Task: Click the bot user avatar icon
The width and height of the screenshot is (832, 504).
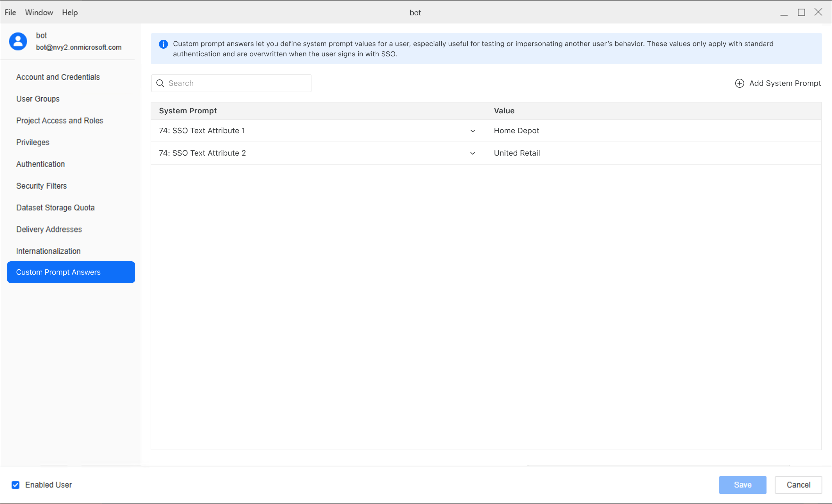Action: pos(18,41)
